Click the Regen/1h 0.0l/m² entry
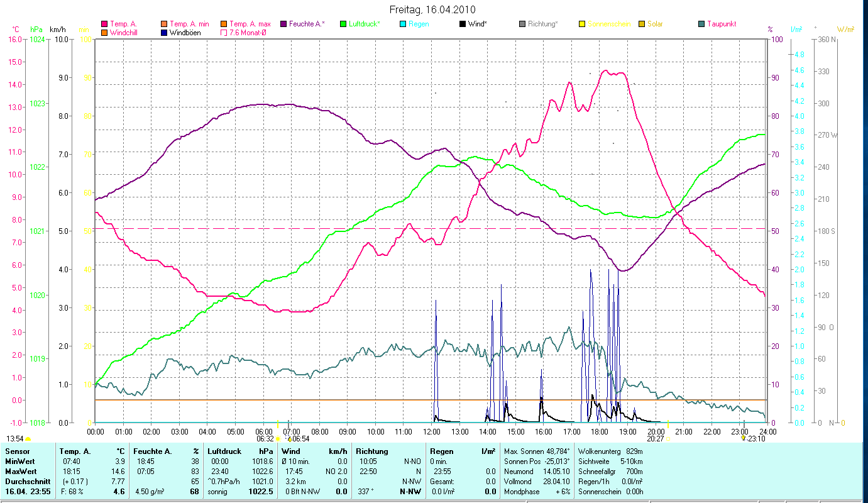 pos(610,481)
